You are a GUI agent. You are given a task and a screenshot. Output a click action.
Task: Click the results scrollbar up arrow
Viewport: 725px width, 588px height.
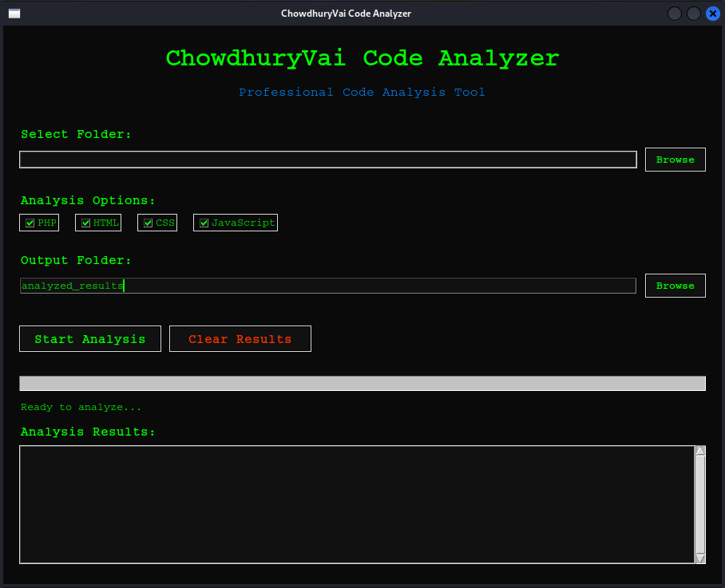[700, 450]
